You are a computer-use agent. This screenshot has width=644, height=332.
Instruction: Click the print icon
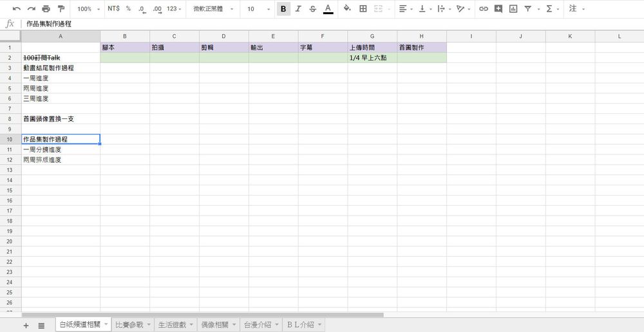[46, 9]
